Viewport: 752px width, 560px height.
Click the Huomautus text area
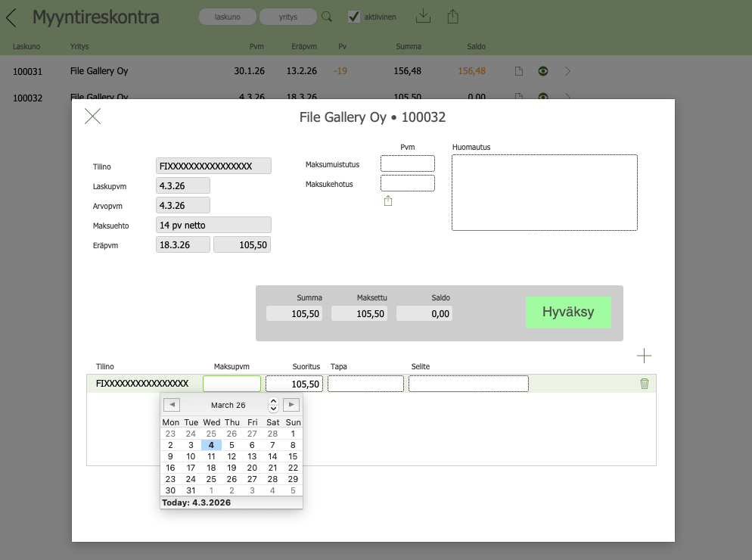tap(544, 192)
